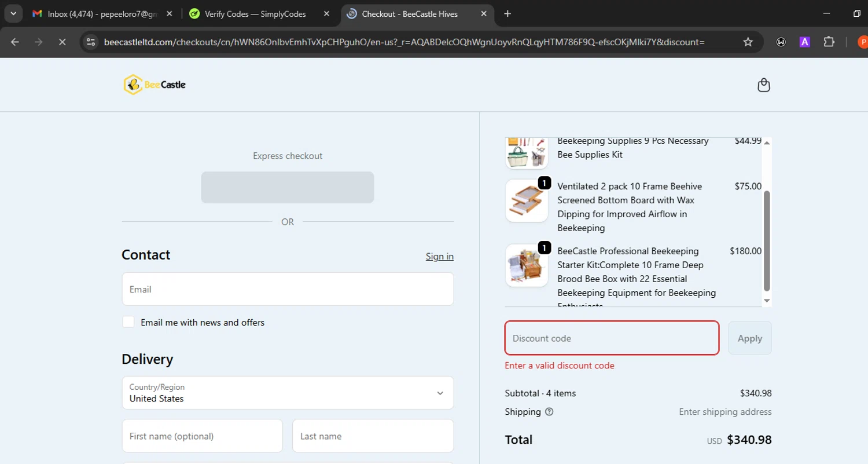Stop page loading with the X button
The image size is (868, 464).
[62, 42]
